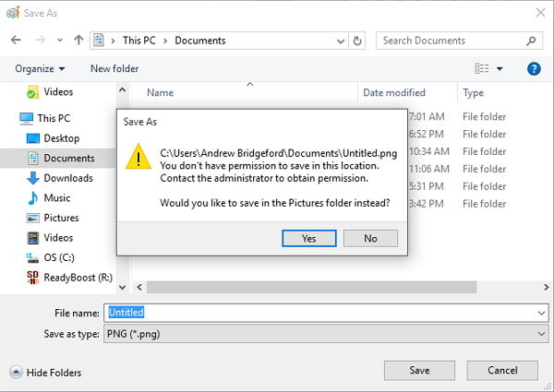The width and height of the screenshot is (554, 392).
Task: Select Documents in the address path
Action: tap(200, 41)
